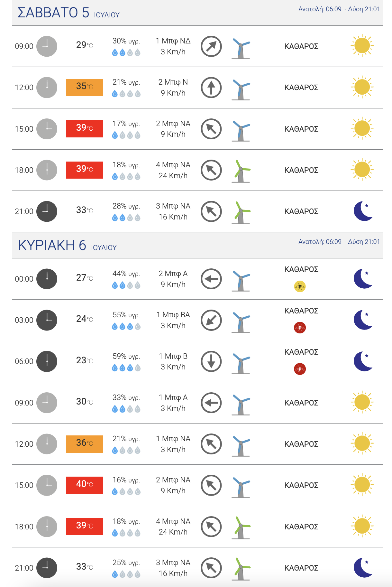Click the grey clock icon at Saturday 09:00
The height and width of the screenshot is (587, 392).
(47, 46)
